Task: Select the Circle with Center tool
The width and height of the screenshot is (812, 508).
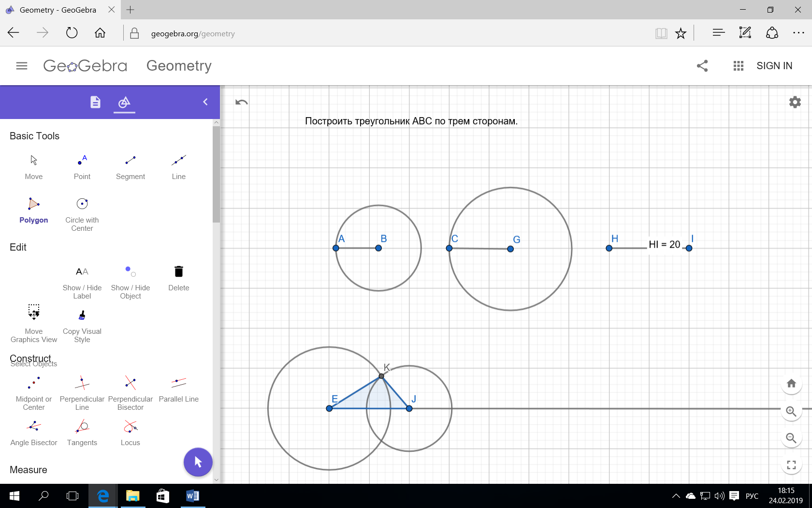Action: [x=82, y=214]
